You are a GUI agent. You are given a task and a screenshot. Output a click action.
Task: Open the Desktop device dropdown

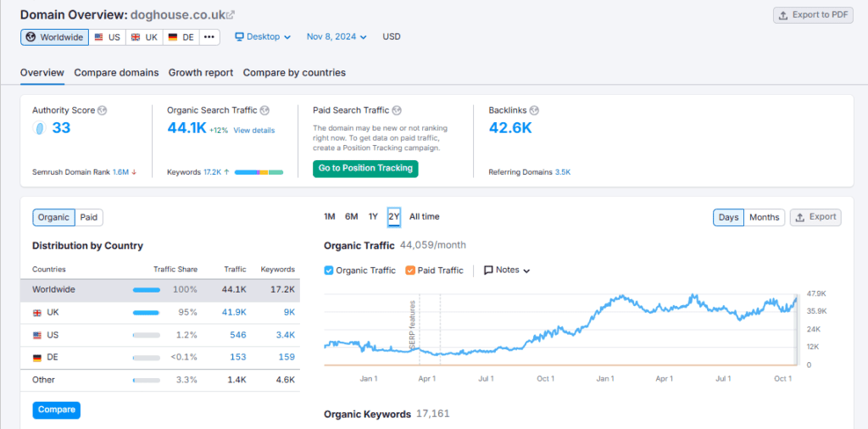(263, 37)
